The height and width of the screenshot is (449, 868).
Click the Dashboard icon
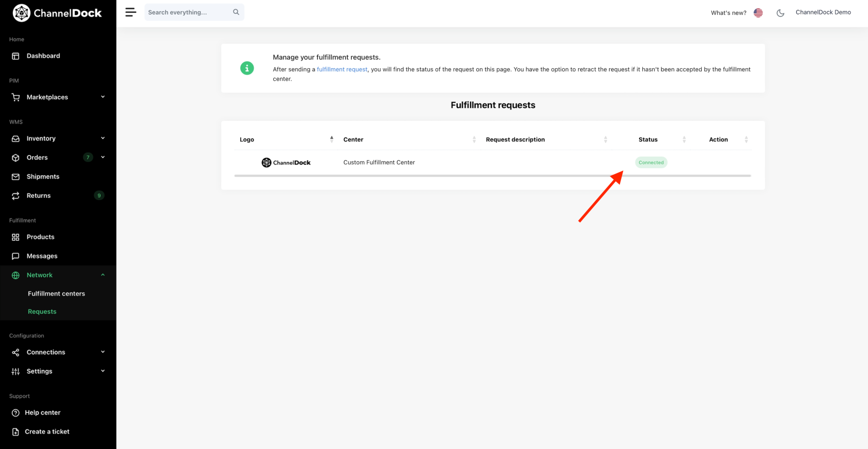pyautogui.click(x=16, y=56)
